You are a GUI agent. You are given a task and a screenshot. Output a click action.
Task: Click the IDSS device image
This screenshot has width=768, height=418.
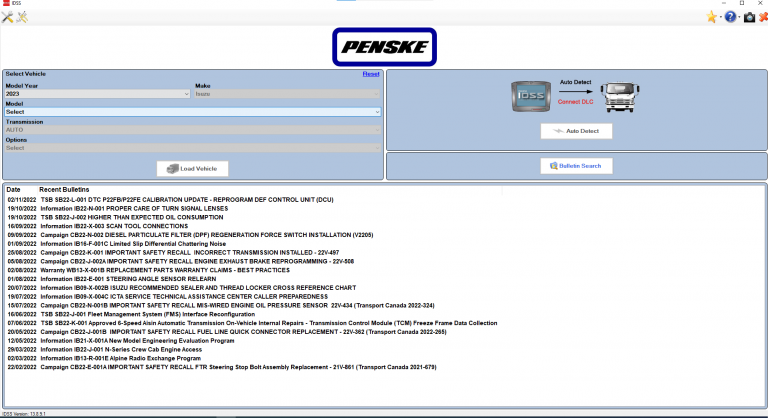point(531,96)
